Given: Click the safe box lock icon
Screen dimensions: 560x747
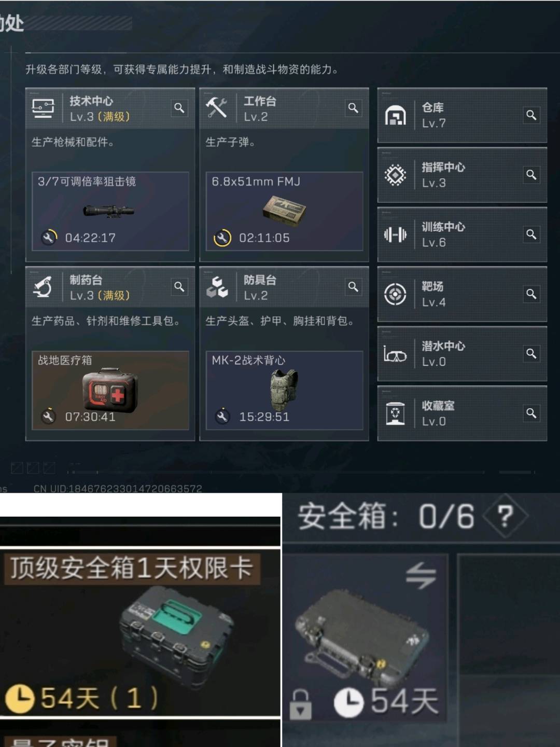Looking at the screenshot, I should tap(301, 704).
